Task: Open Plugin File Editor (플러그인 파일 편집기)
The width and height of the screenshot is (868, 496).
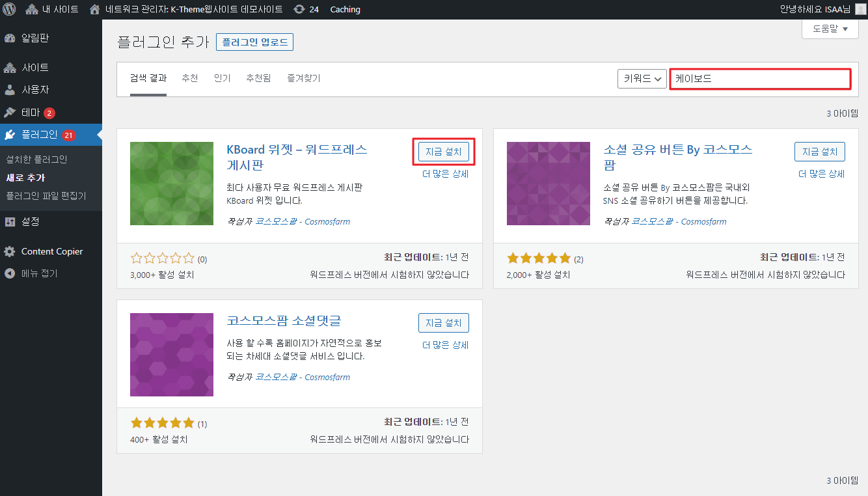Action: pyautogui.click(x=46, y=196)
